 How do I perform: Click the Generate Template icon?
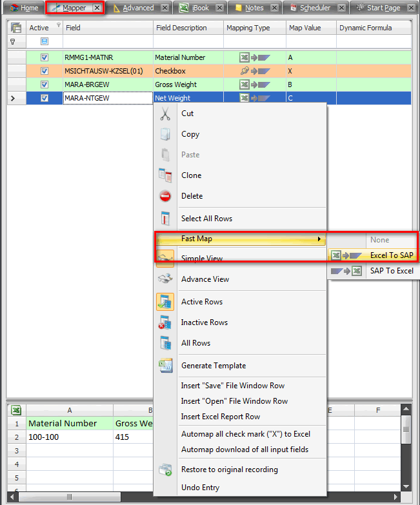tap(165, 366)
